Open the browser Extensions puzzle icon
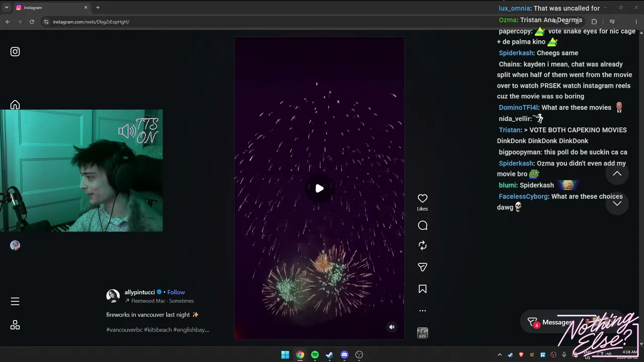644x362 pixels. point(594,22)
